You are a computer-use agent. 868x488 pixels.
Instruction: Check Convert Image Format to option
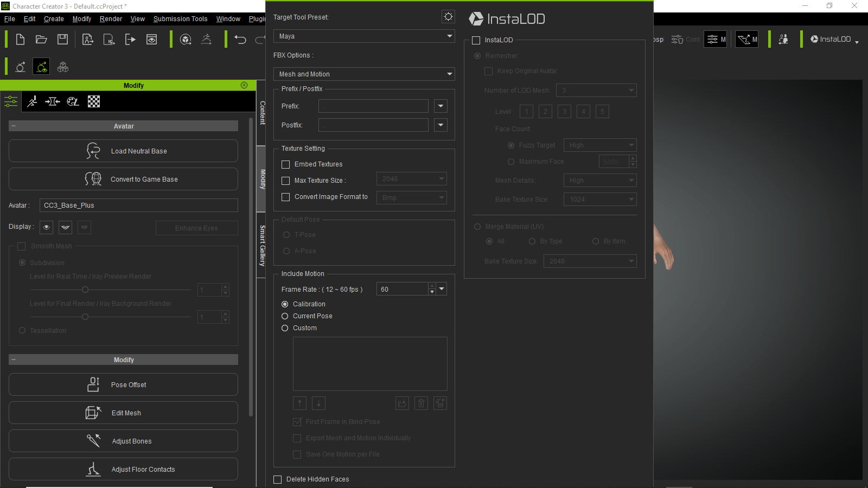[x=286, y=197]
